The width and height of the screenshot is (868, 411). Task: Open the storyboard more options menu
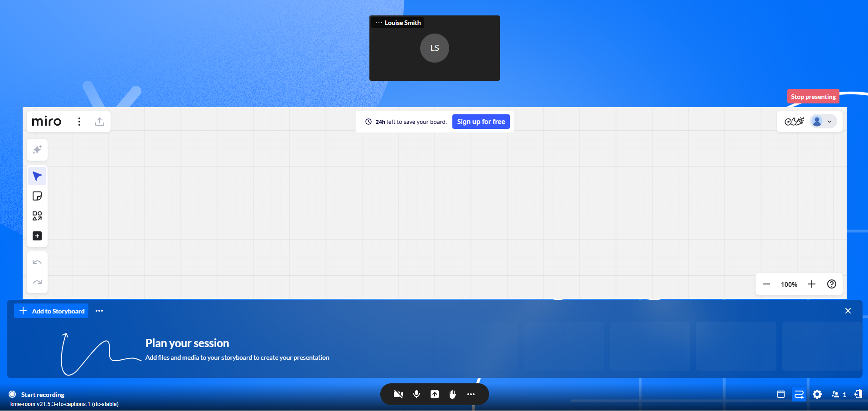click(99, 311)
